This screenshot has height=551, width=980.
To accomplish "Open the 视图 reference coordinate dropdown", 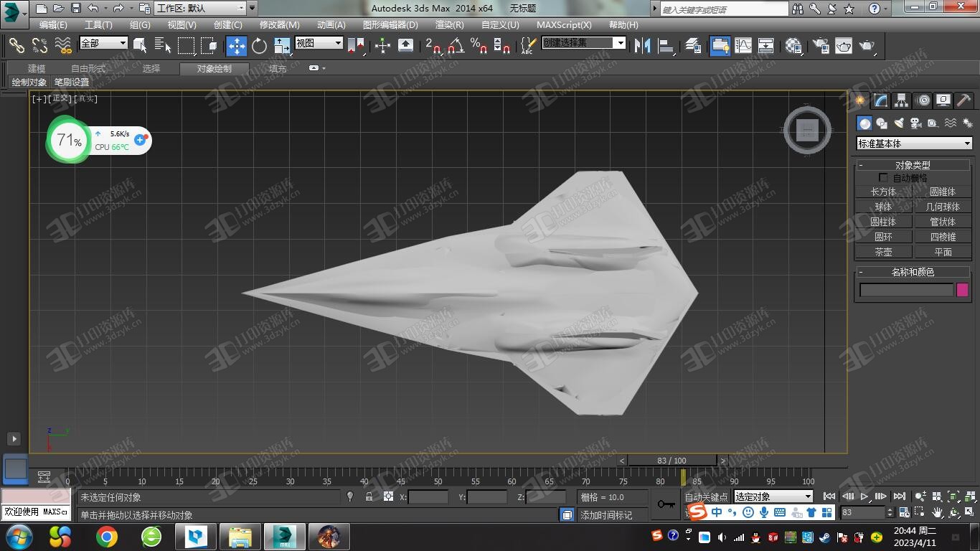I will [319, 43].
